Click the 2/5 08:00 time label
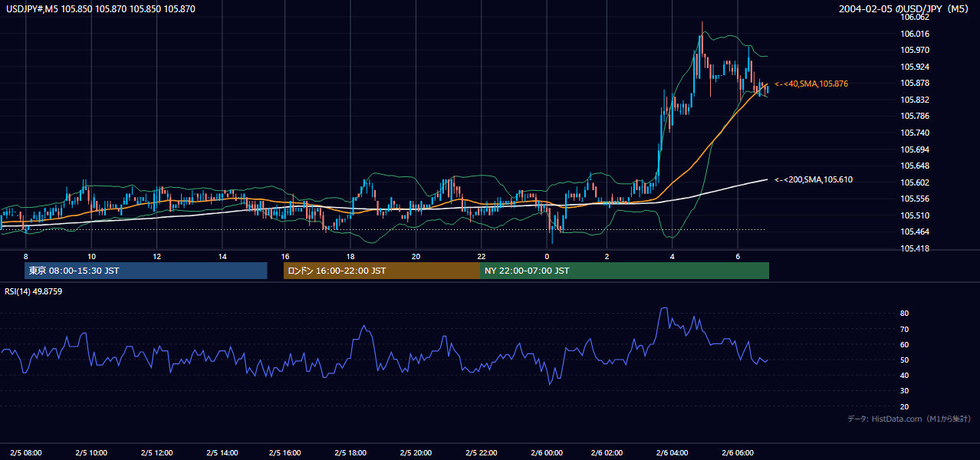 (x=26, y=452)
